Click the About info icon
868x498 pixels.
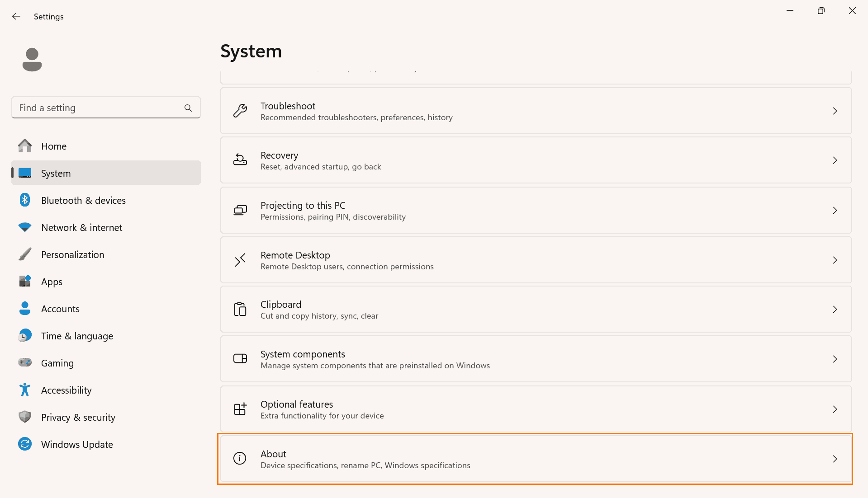click(x=240, y=458)
